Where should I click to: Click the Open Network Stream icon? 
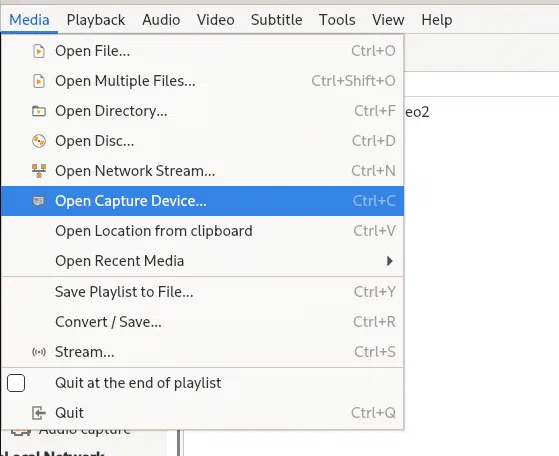point(39,171)
